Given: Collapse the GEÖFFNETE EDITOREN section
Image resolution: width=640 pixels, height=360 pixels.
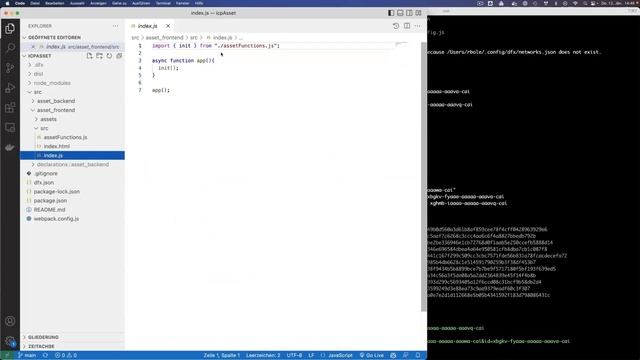Looking at the screenshot, I should [72, 38].
